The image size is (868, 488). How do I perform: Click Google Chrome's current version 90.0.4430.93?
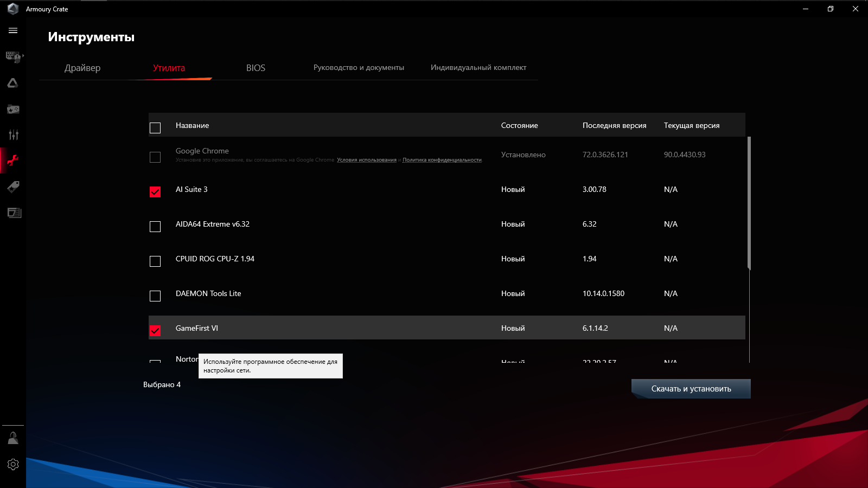(x=685, y=155)
